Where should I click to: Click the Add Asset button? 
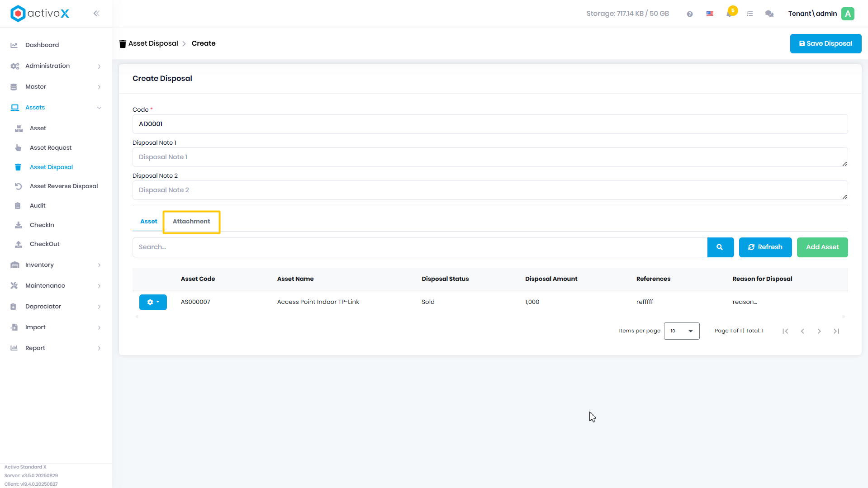(x=822, y=247)
